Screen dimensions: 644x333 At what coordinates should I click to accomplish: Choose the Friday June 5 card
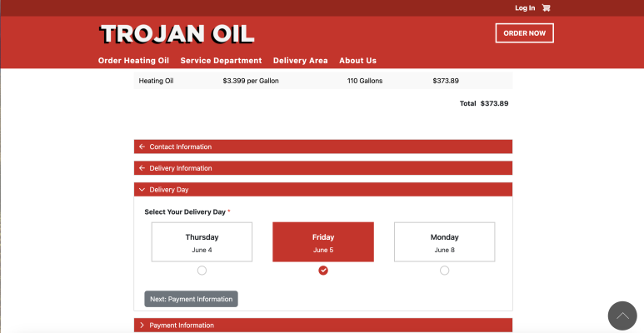point(323,242)
